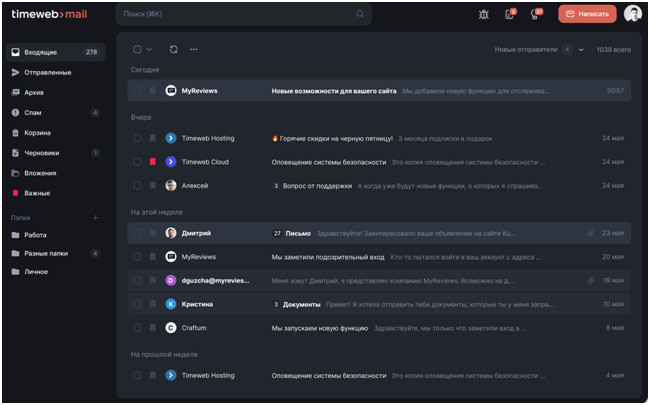Tick the Кристина email checkbox
Screen dimensions: 650x405
(137, 303)
